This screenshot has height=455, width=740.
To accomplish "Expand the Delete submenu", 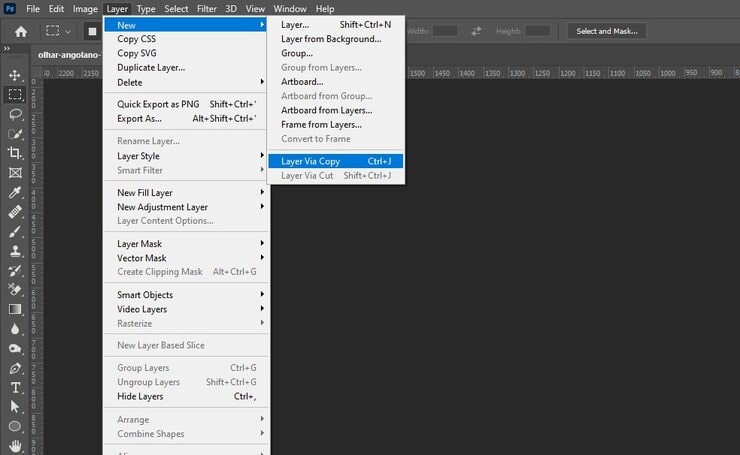I will [186, 82].
